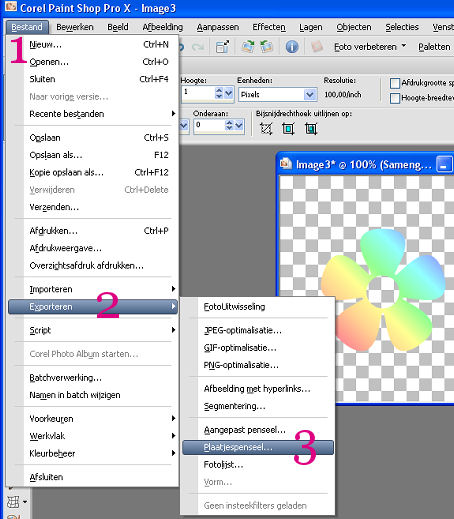Open the Paletten toolbar menu

[x=434, y=47]
